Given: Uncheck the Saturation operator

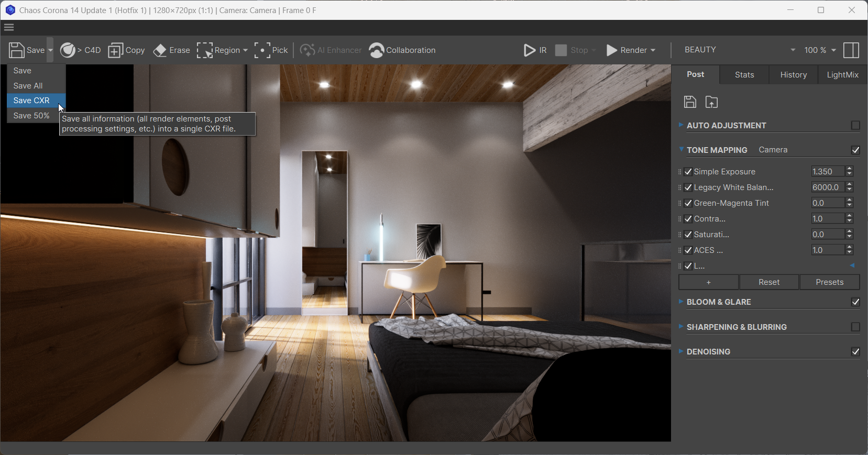Looking at the screenshot, I should coord(688,235).
